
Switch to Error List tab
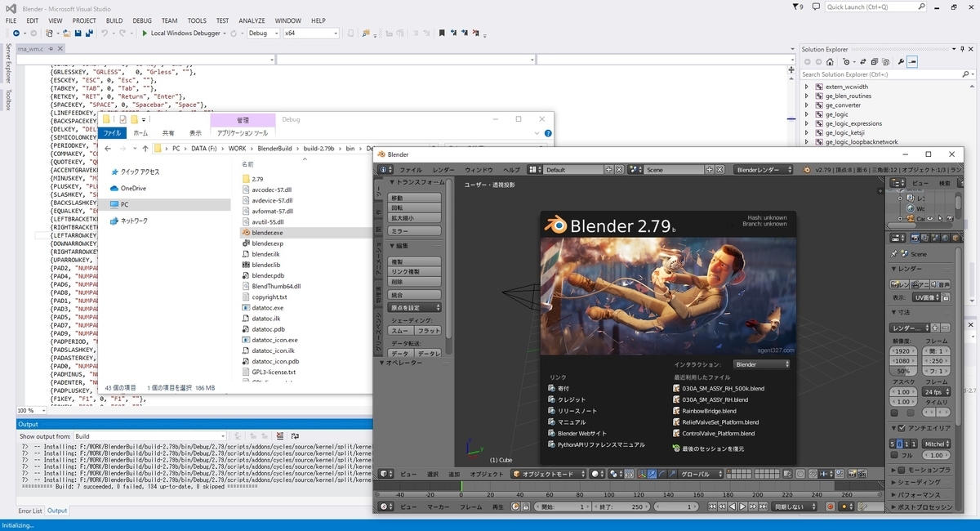coord(30,511)
